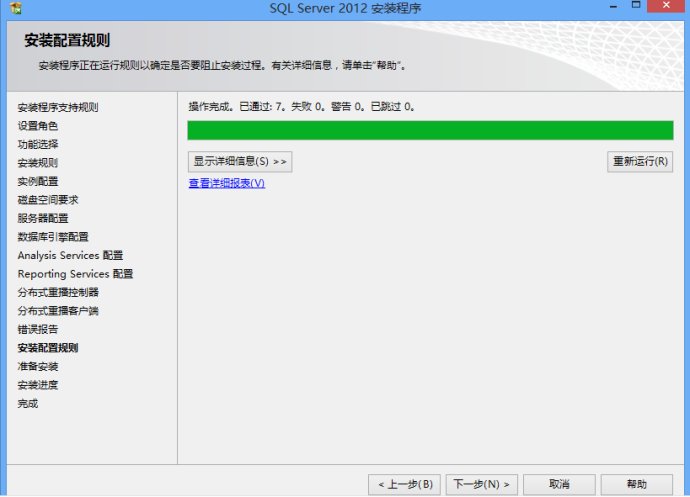Image resolution: width=690 pixels, height=497 pixels.
Task: Proceed with 下一步(N) button
Action: [x=481, y=484]
